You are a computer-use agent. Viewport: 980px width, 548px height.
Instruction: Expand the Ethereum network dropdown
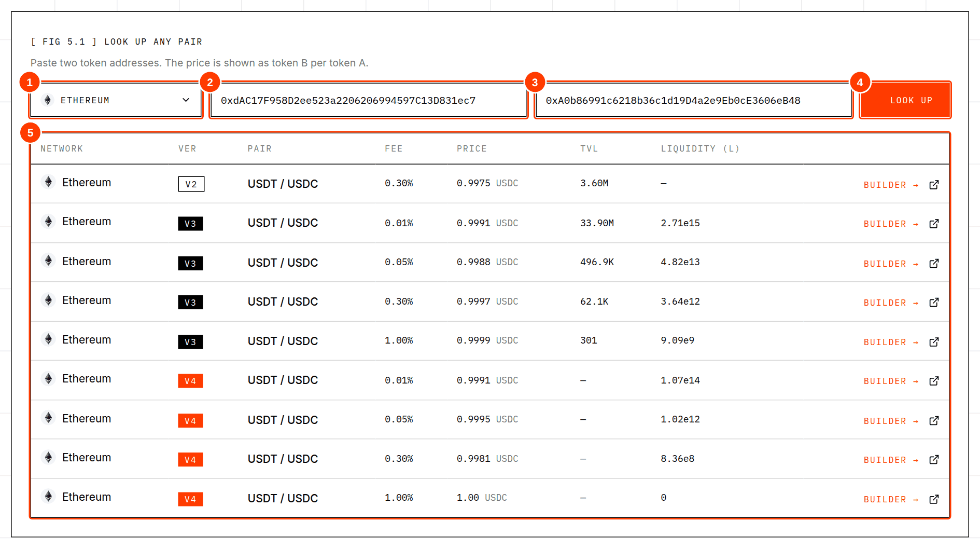pos(116,100)
